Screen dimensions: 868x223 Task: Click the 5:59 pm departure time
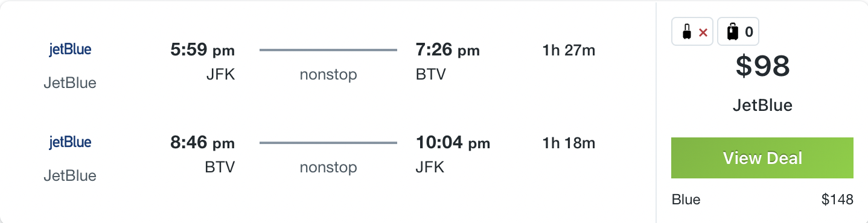tap(203, 50)
